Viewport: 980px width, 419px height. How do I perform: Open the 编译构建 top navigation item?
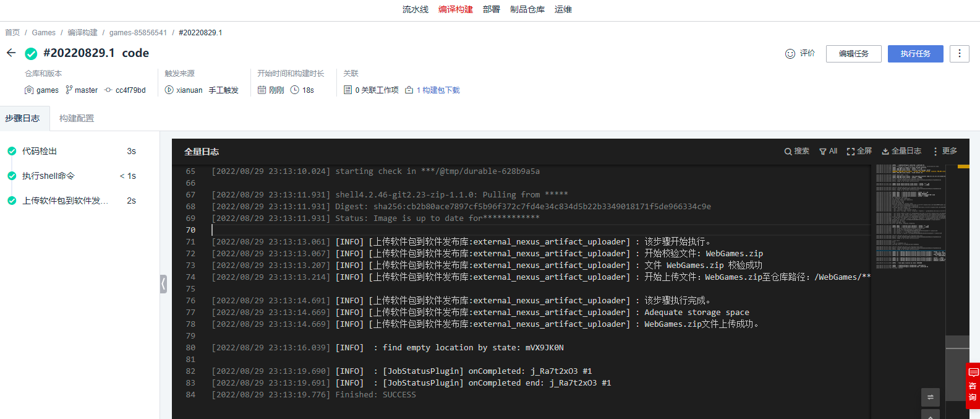(456, 9)
